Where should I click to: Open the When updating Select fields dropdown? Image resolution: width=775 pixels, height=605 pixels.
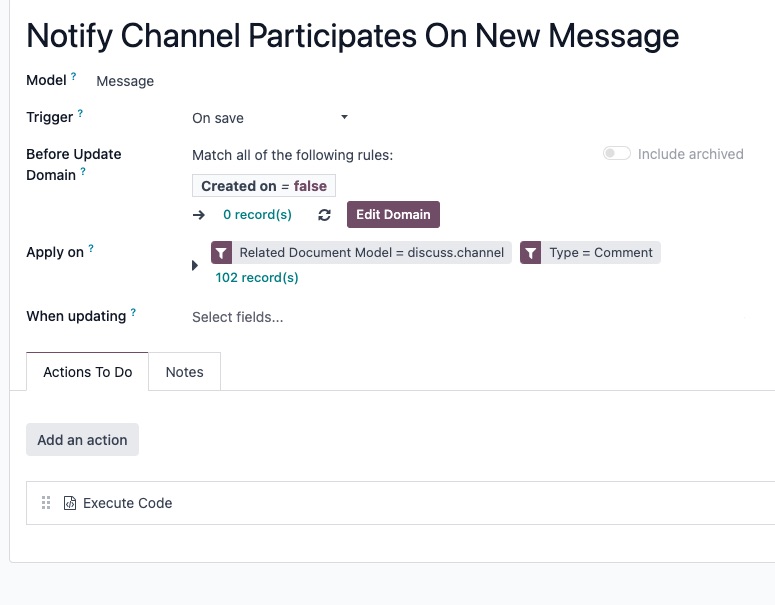(x=468, y=317)
